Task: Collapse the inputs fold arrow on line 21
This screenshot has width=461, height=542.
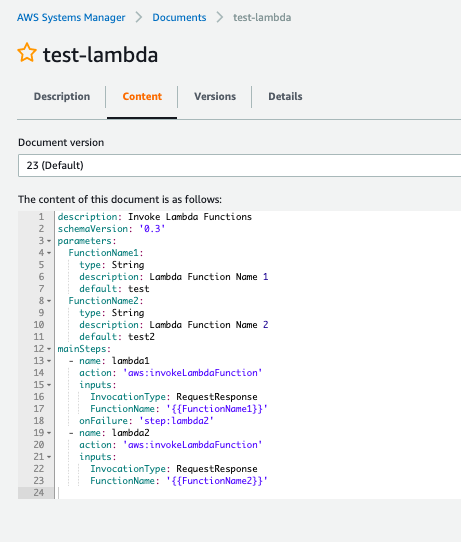Action: 49,457
